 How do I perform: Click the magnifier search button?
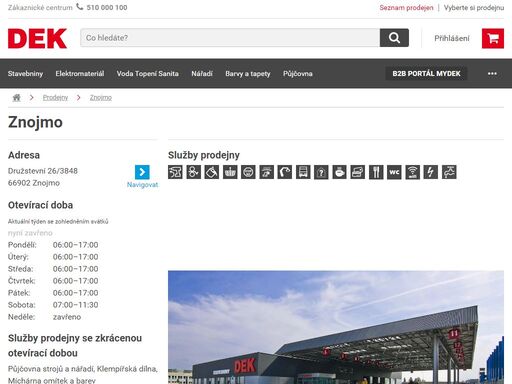pos(394,38)
